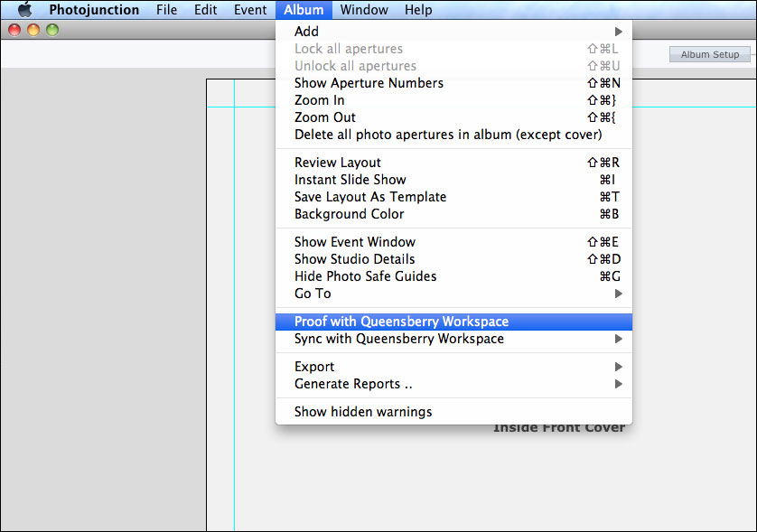757x532 pixels.
Task: Choose Show Studio Details
Action: [453, 259]
